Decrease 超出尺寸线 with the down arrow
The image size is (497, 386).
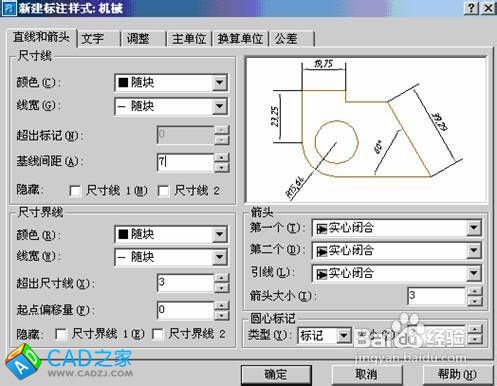click(x=222, y=288)
